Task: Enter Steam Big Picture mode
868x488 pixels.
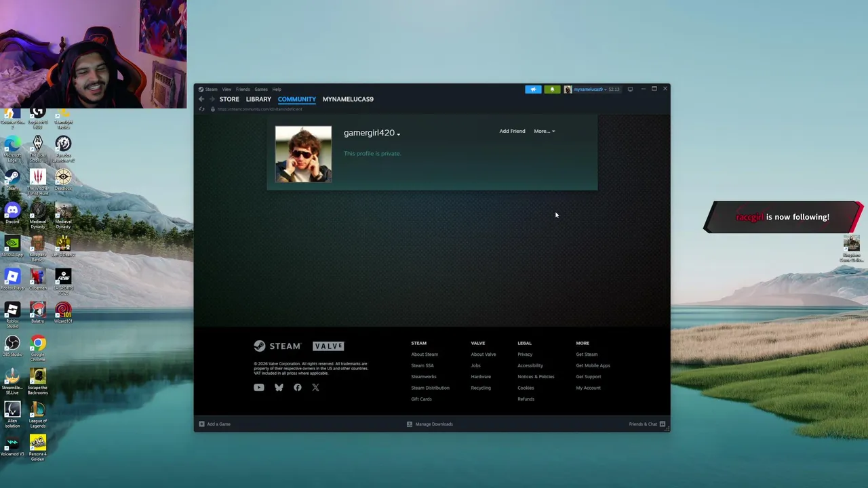Action: click(630, 89)
